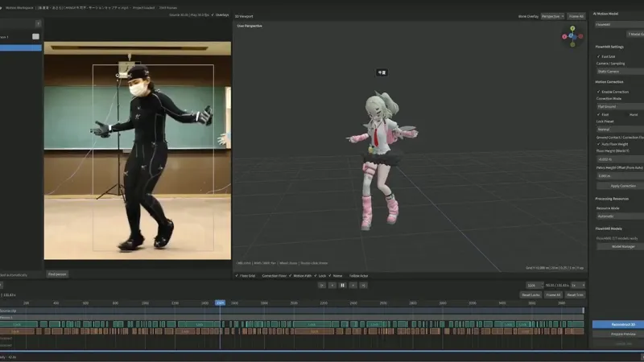Open the 1x playback speed dropdown

[x=578, y=286]
